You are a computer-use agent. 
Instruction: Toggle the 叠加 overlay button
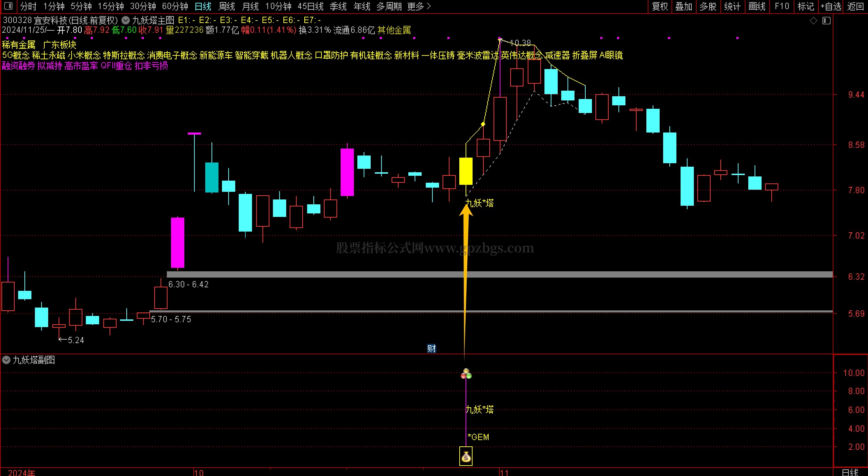point(684,6)
